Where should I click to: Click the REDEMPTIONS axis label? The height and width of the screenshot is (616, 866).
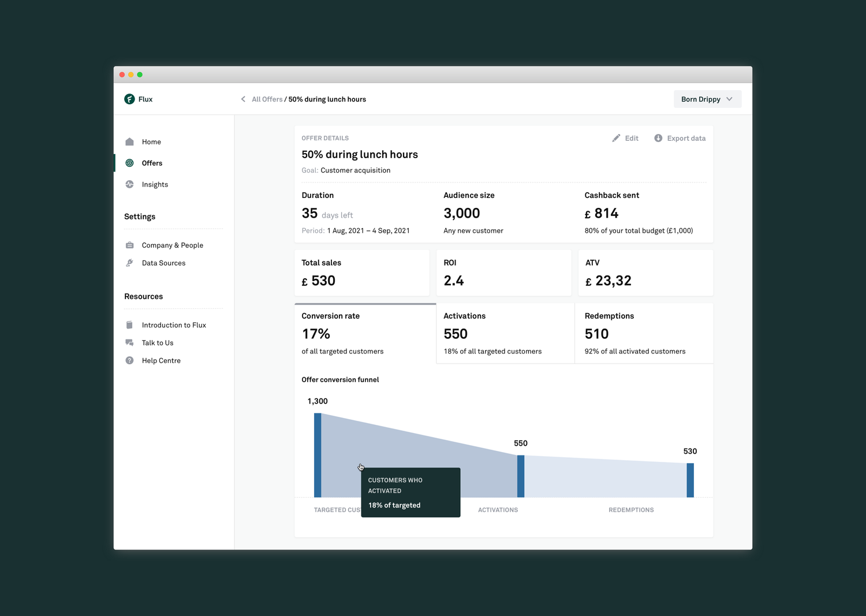631,510
